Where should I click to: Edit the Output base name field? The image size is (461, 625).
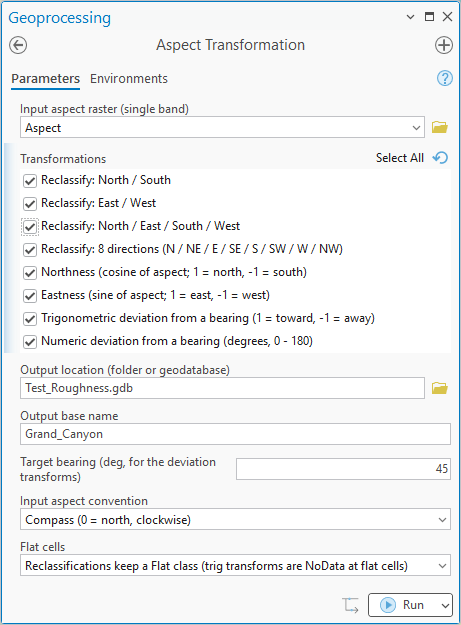pyautogui.click(x=235, y=434)
